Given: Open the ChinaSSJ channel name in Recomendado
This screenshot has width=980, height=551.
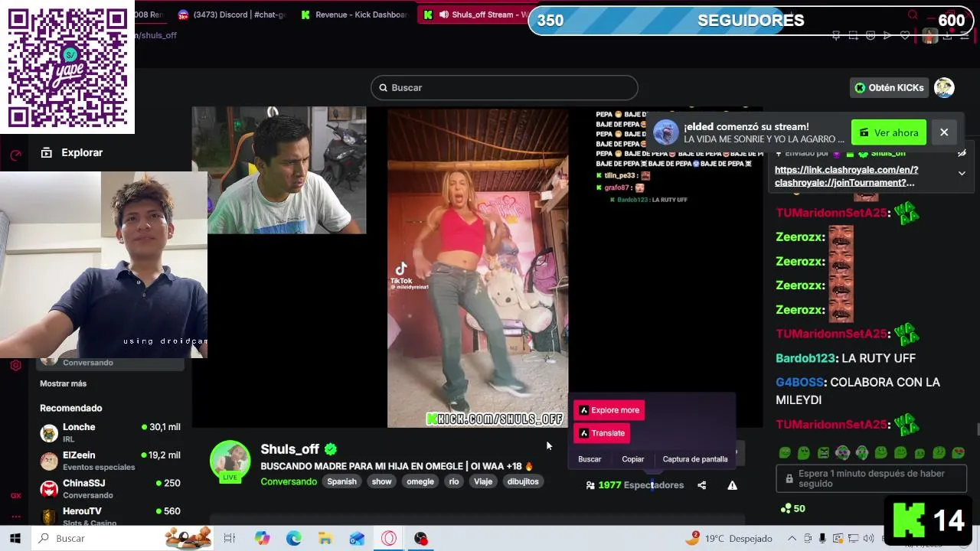Looking at the screenshot, I should [x=84, y=483].
